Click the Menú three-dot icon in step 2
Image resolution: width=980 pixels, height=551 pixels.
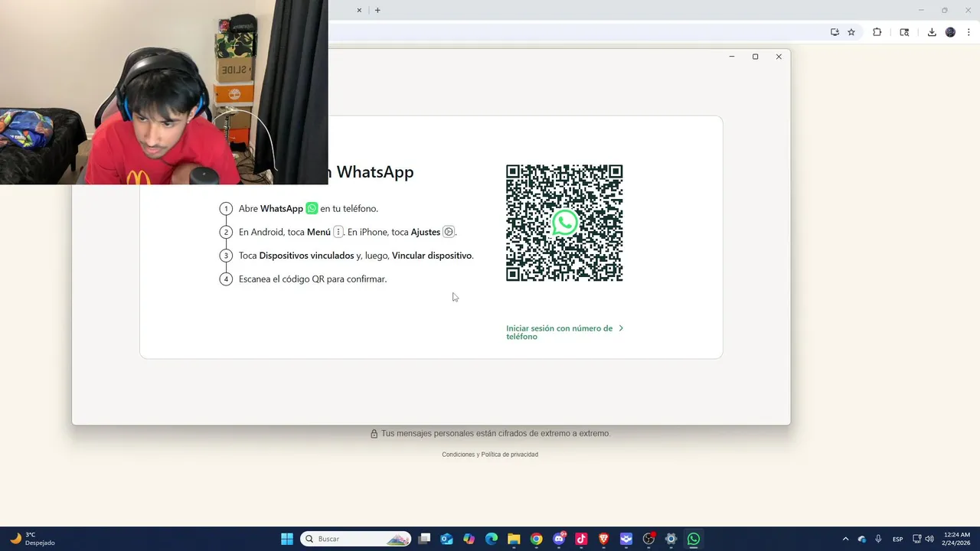[338, 232]
